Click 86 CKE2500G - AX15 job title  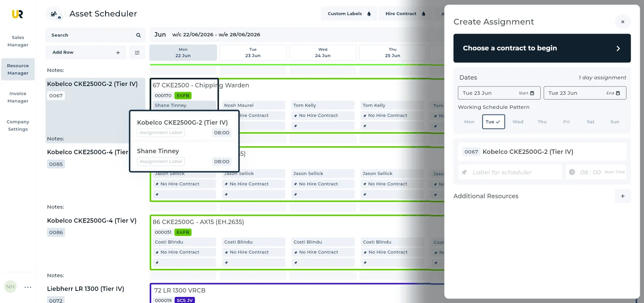198,222
